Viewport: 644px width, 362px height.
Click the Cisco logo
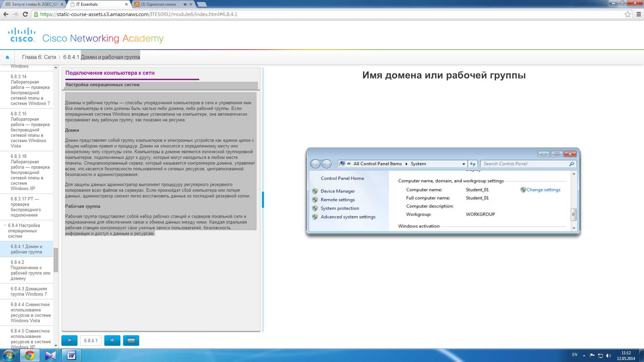[22, 35]
